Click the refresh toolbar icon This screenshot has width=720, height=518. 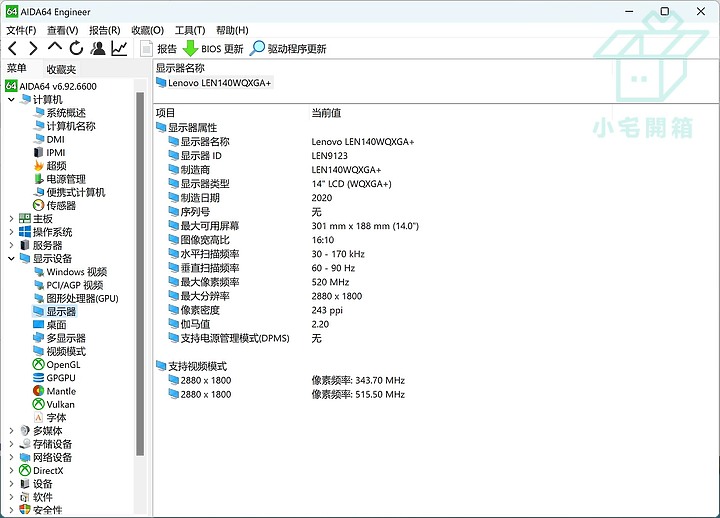click(76, 48)
